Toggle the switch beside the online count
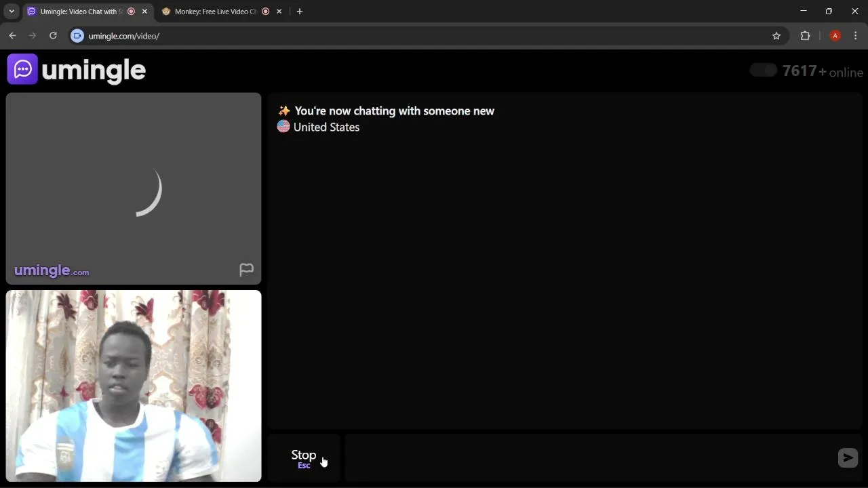The width and height of the screenshot is (868, 488). (x=763, y=70)
